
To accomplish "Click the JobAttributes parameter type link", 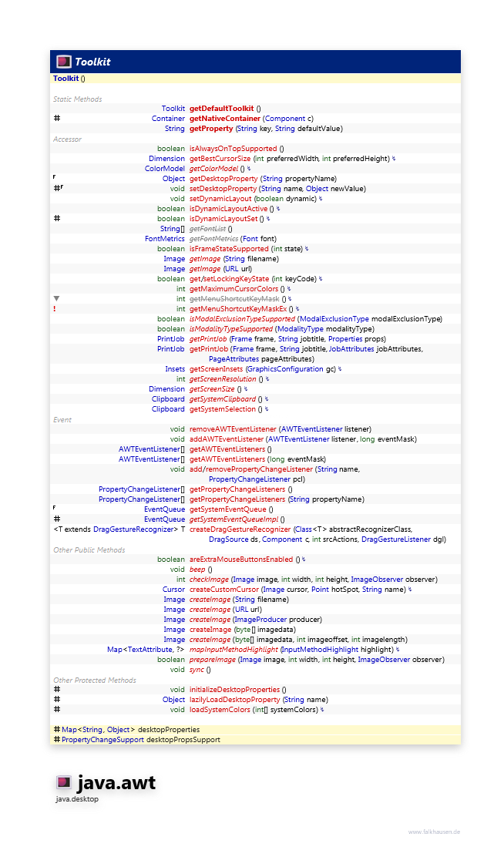I will point(351,349).
